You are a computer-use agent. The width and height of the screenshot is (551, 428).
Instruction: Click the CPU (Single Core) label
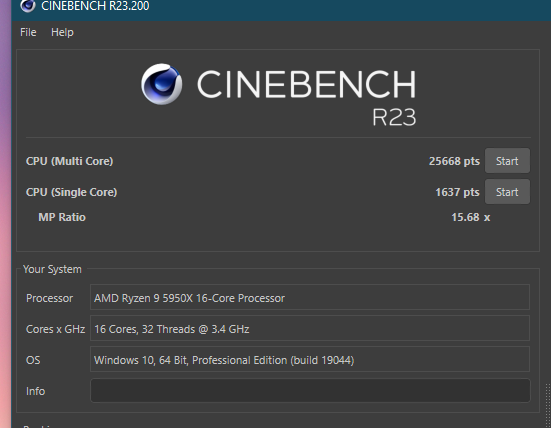(71, 192)
